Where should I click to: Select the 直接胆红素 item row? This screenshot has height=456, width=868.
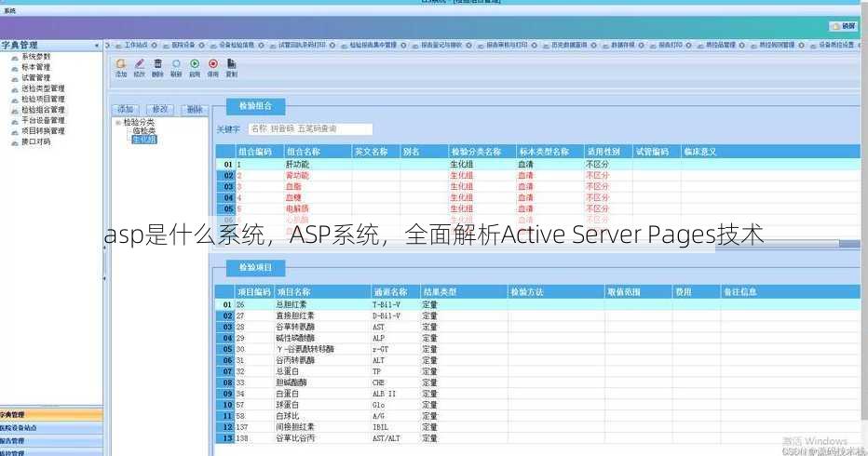[x=538, y=316]
